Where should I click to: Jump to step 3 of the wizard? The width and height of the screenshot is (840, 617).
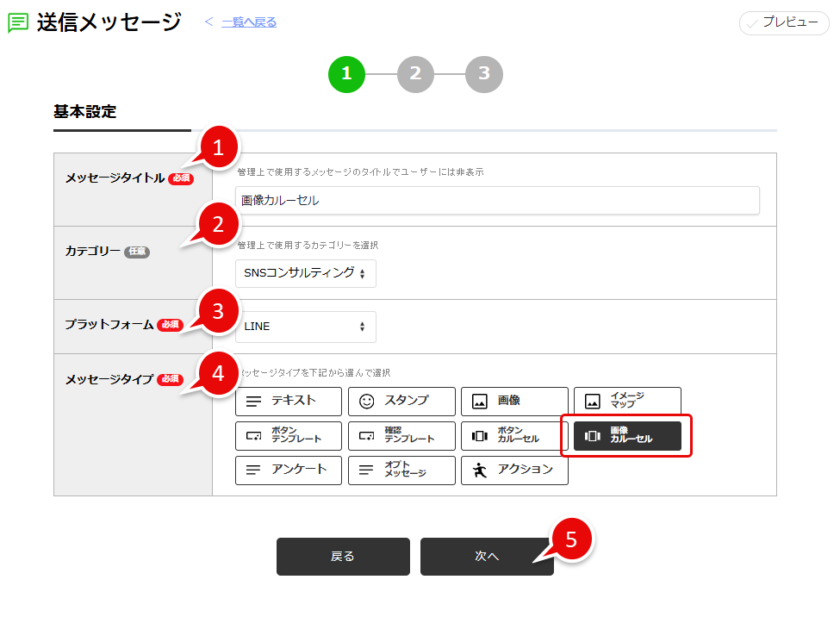pos(484,74)
